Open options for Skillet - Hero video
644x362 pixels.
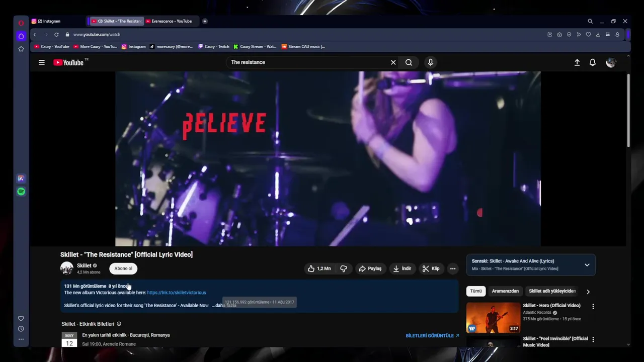tap(593, 306)
